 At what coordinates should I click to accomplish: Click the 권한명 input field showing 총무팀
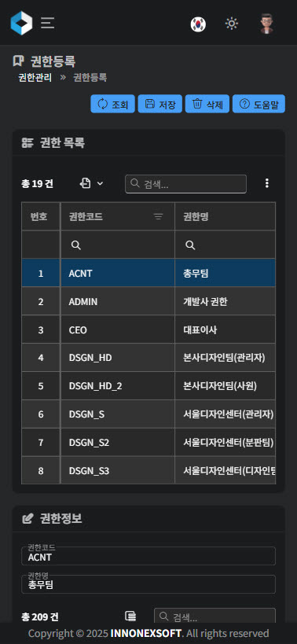(148, 584)
